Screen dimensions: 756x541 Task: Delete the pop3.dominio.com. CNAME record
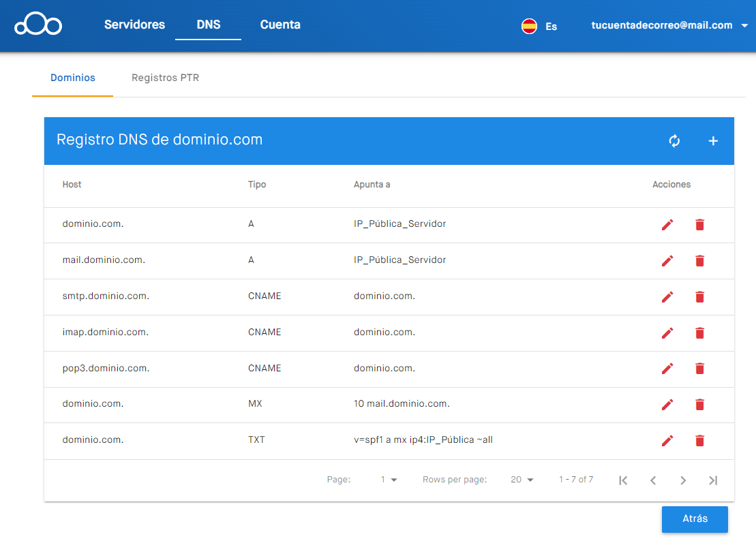(x=699, y=369)
